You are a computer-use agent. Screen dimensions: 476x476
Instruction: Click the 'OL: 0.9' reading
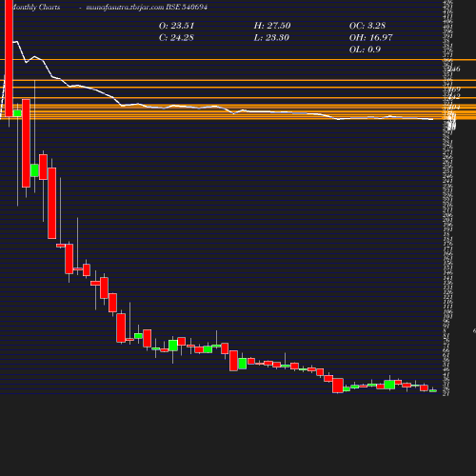point(365,50)
